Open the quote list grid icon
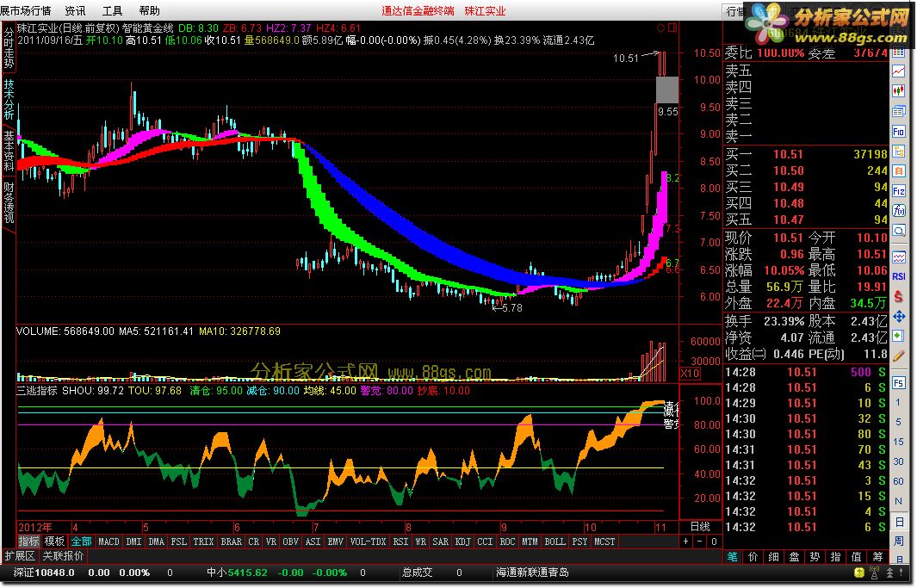This screenshot has width=917, height=588. pyautogui.click(x=898, y=53)
